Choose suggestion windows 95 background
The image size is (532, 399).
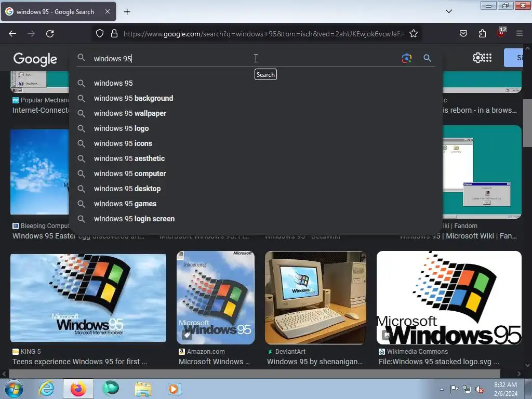(x=256, y=98)
